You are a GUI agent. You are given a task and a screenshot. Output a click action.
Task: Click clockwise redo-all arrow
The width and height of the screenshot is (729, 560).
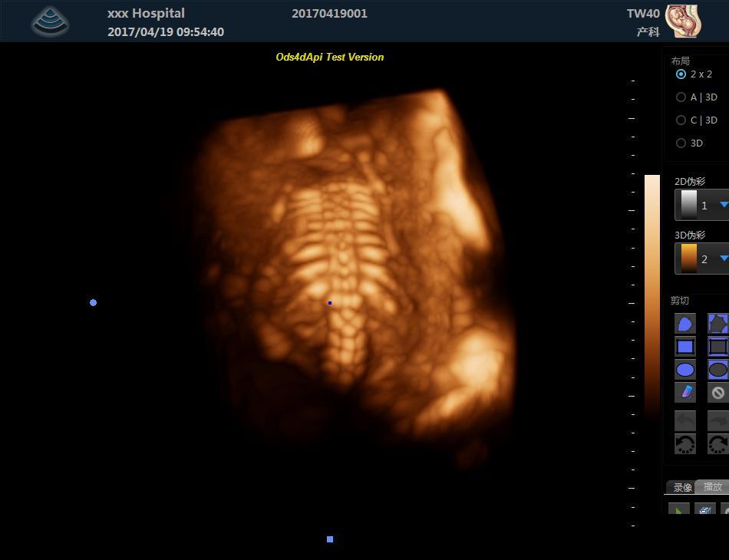click(717, 444)
